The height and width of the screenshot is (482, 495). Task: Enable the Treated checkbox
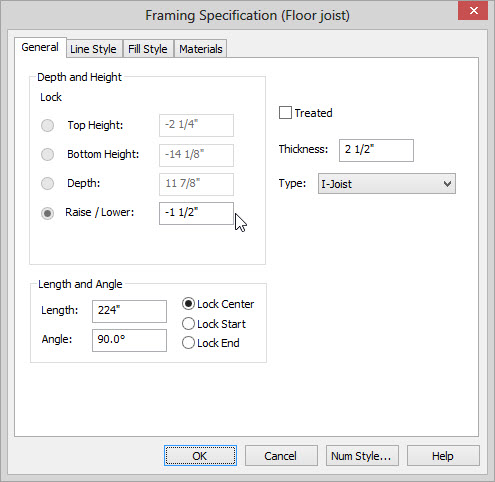[x=285, y=113]
